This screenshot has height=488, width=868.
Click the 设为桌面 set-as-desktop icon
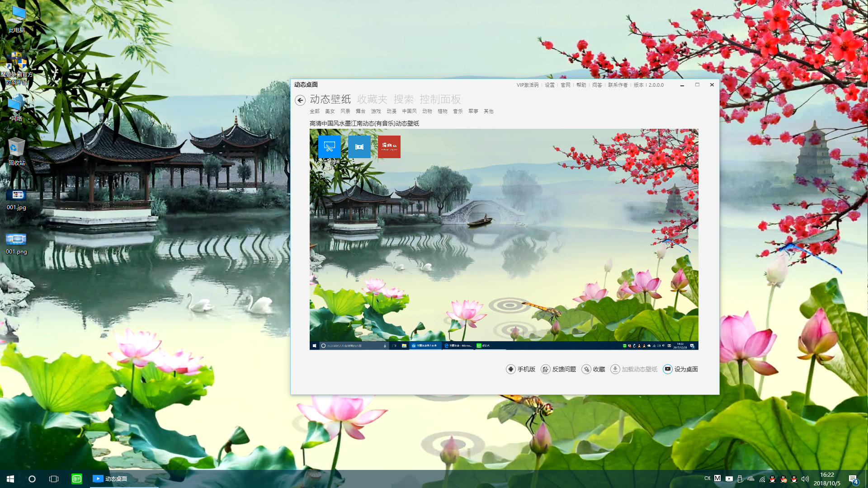(x=668, y=369)
